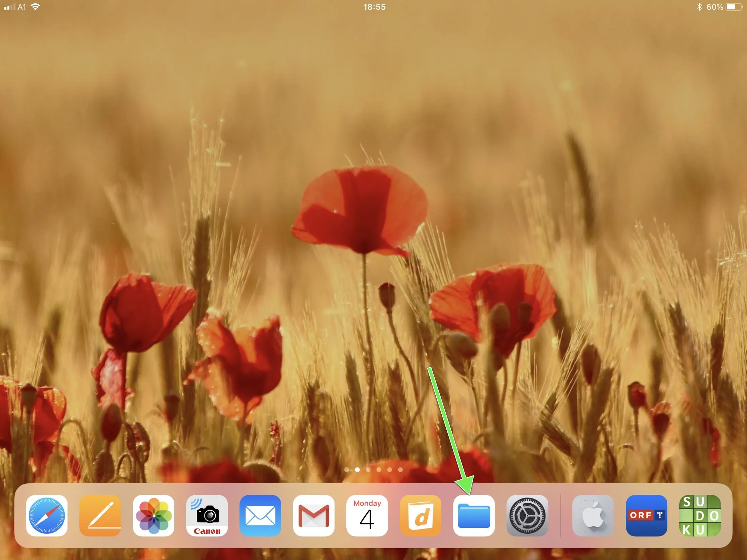Viewport: 747px width, 560px height.
Task: Open the Photos app
Action: [x=153, y=515]
